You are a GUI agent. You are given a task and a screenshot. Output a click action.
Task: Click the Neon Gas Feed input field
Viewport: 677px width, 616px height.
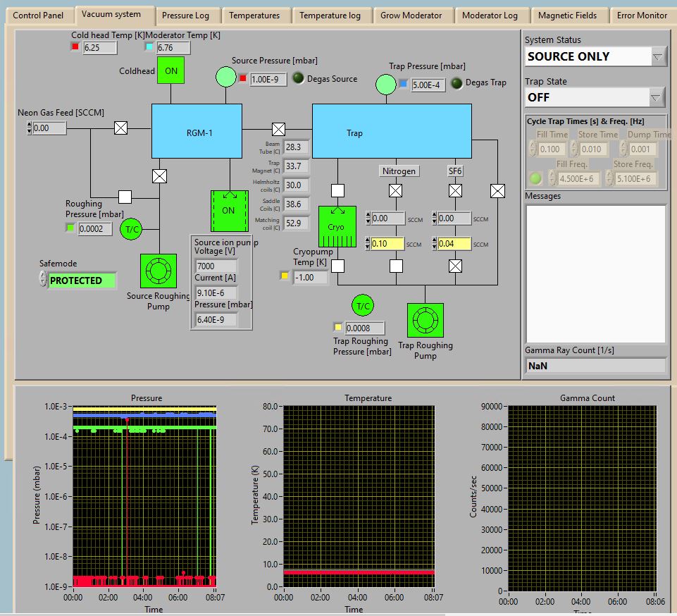pyautogui.click(x=49, y=128)
